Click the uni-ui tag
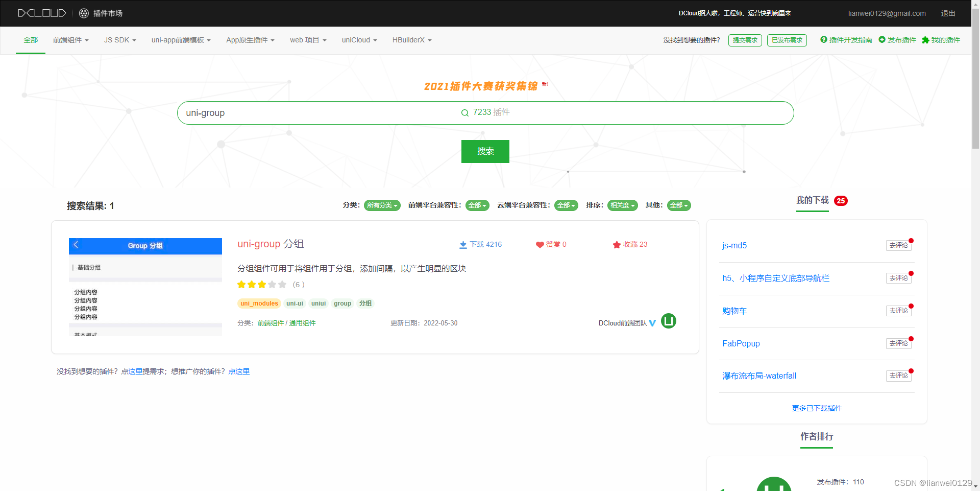 pos(295,303)
